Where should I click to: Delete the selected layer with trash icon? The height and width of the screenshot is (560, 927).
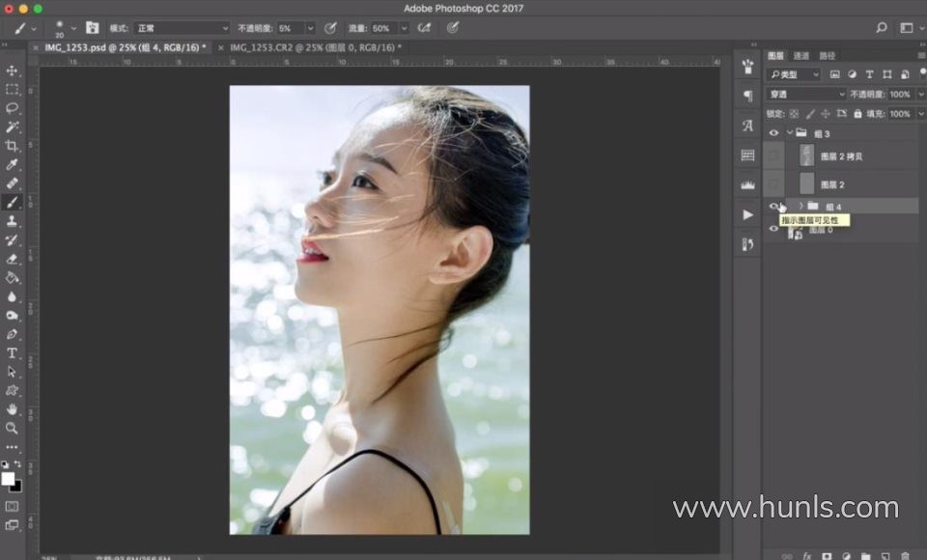pyautogui.click(x=905, y=556)
